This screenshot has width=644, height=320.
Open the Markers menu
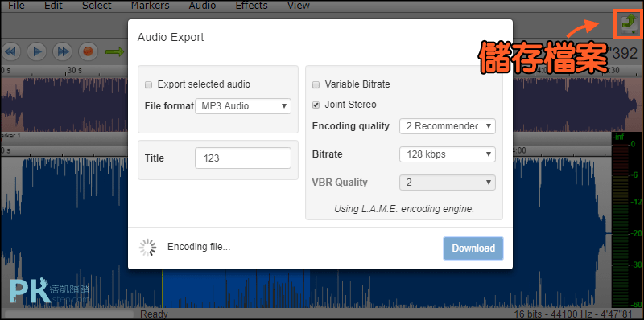coord(151,6)
